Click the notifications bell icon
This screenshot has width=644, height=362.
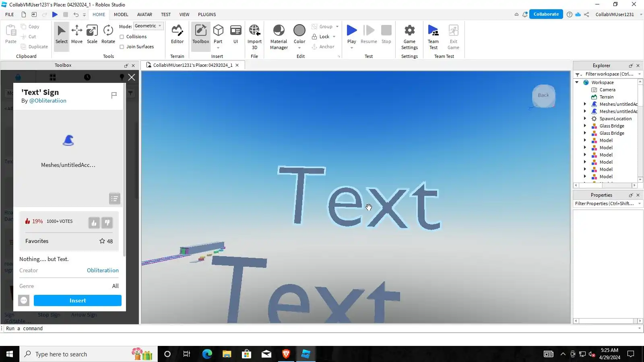pyautogui.click(x=525, y=14)
